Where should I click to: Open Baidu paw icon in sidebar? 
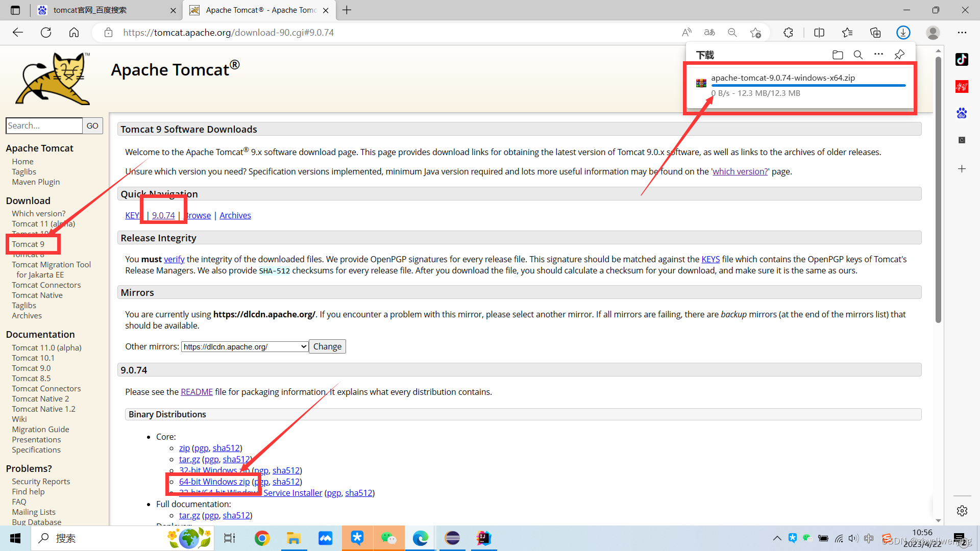pos(962,113)
